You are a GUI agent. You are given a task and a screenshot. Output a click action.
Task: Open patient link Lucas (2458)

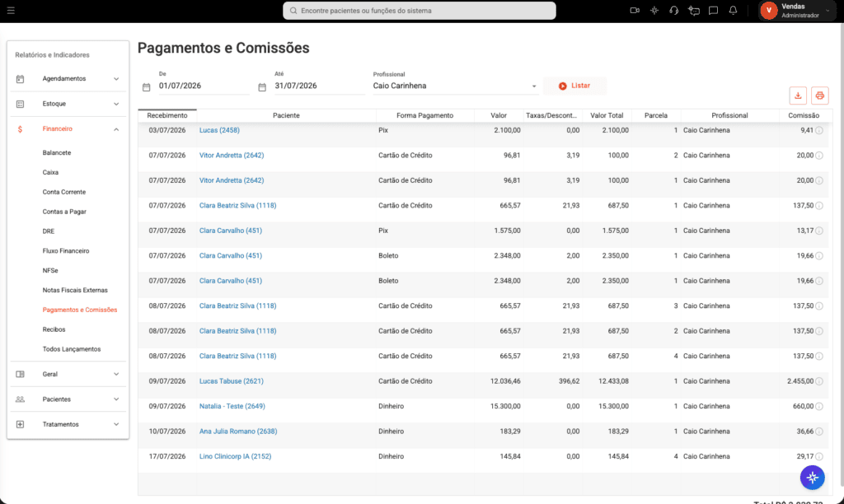pos(219,130)
